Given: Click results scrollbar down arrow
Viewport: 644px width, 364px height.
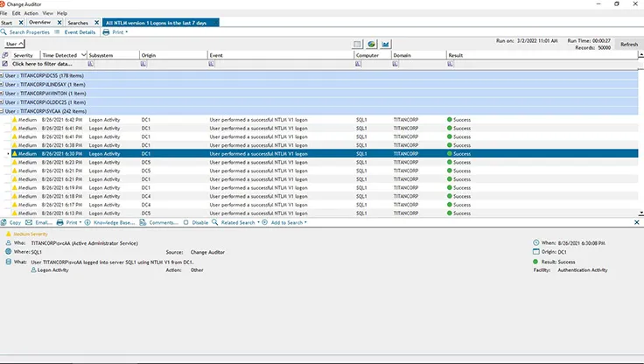Looking at the screenshot, I should pyautogui.click(x=641, y=213).
